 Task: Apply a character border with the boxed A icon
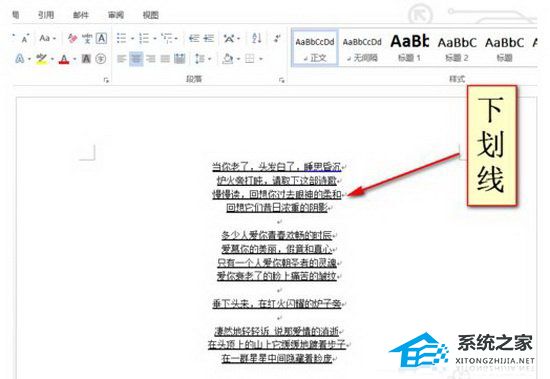[101, 38]
